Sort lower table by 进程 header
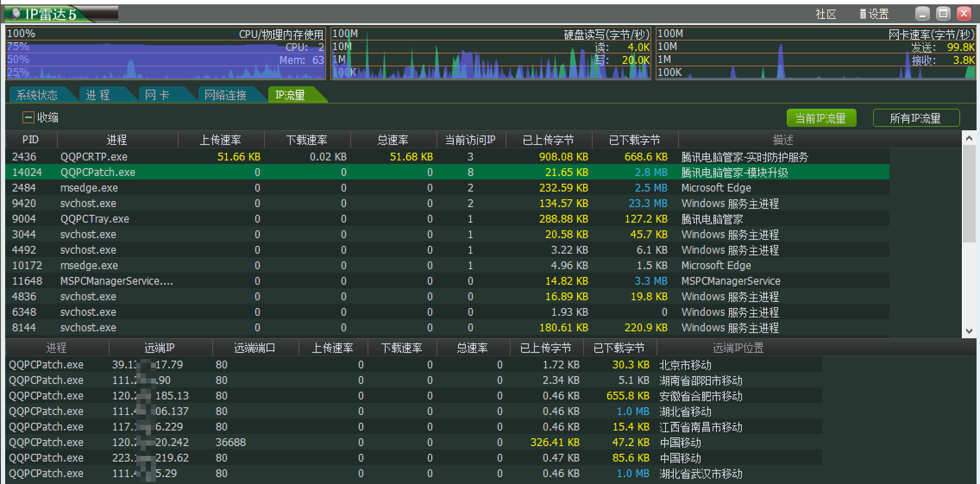This screenshot has height=484, width=980. [57, 348]
